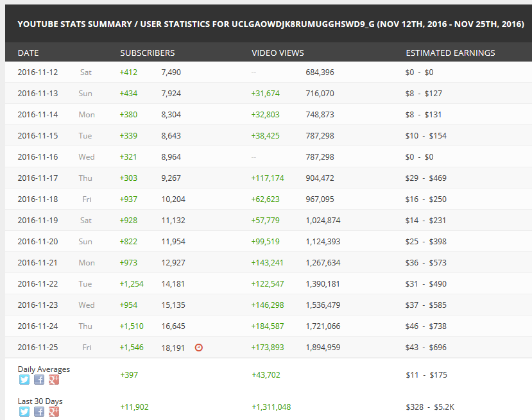Viewport: 532px width, 420px height.
Task: Click the YouTube Stats Summary title bar
Action: coord(268,24)
